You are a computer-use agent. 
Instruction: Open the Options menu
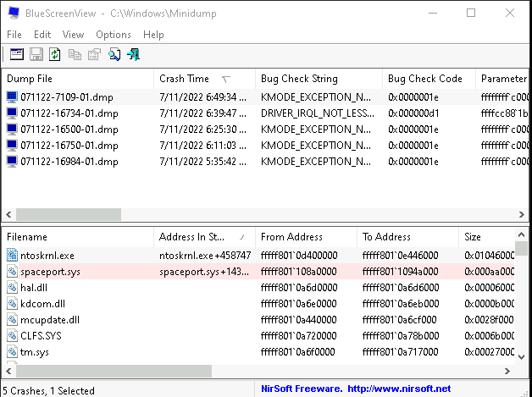click(x=114, y=35)
